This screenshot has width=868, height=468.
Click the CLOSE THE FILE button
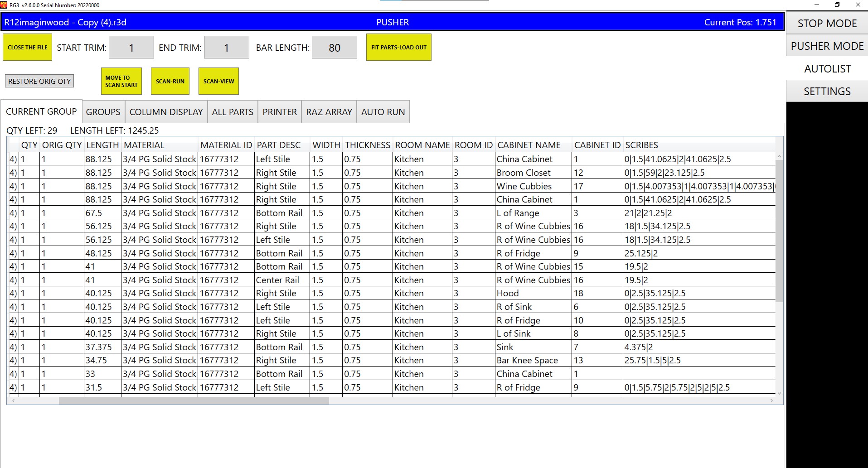point(28,47)
